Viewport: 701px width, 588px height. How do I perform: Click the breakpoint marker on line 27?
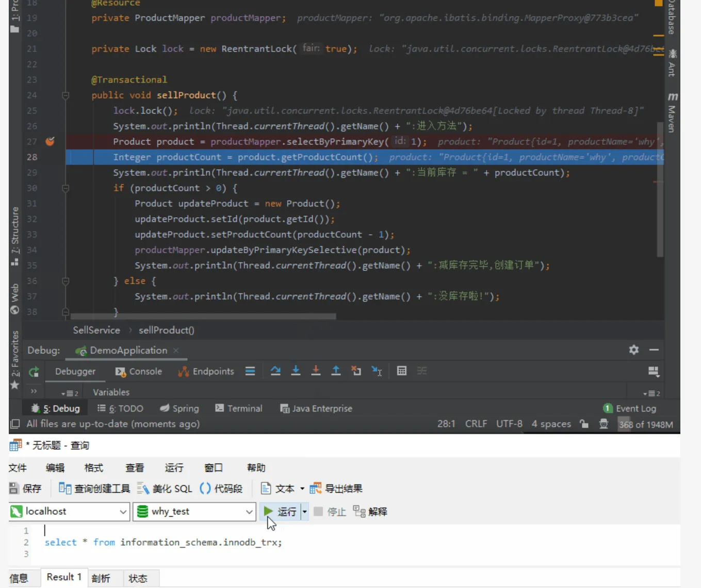pyautogui.click(x=50, y=141)
